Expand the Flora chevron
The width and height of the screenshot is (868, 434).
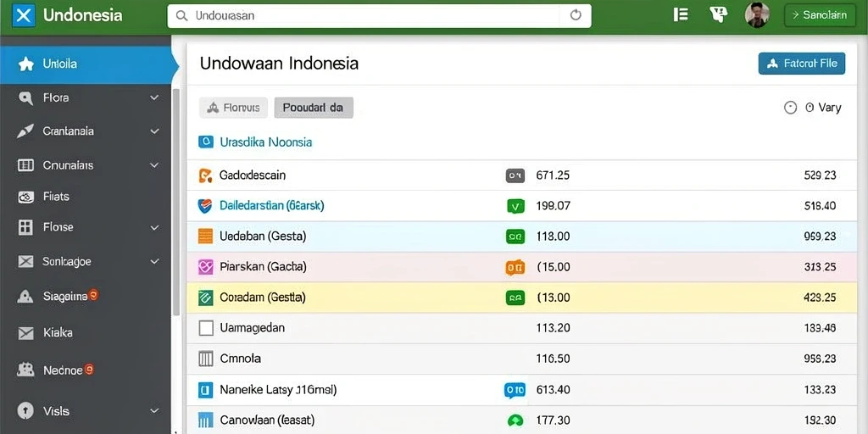coord(154,98)
